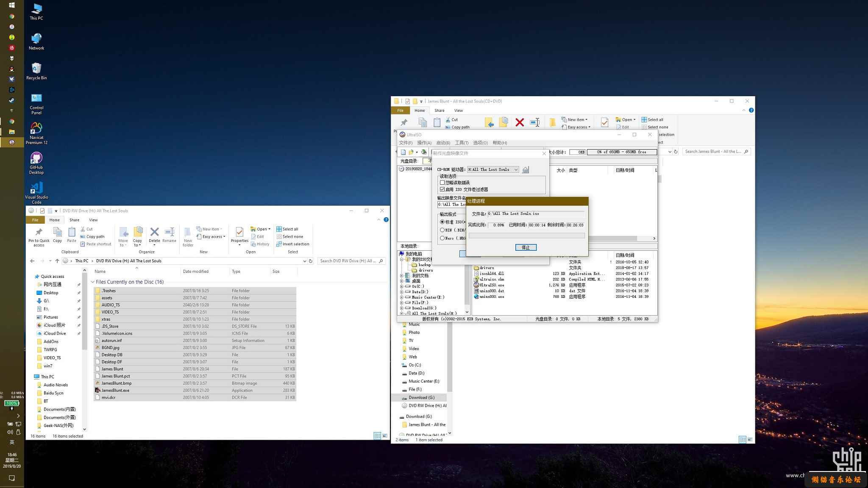The image size is (868, 488).
Task: Switch to View tab in DVD drive Explorer
Action: coord(93,220)
